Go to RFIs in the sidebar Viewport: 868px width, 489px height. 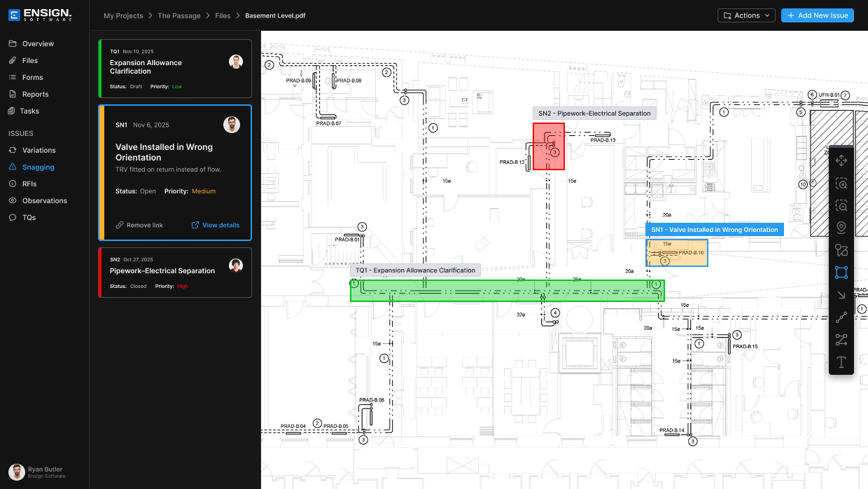(29, 184)
